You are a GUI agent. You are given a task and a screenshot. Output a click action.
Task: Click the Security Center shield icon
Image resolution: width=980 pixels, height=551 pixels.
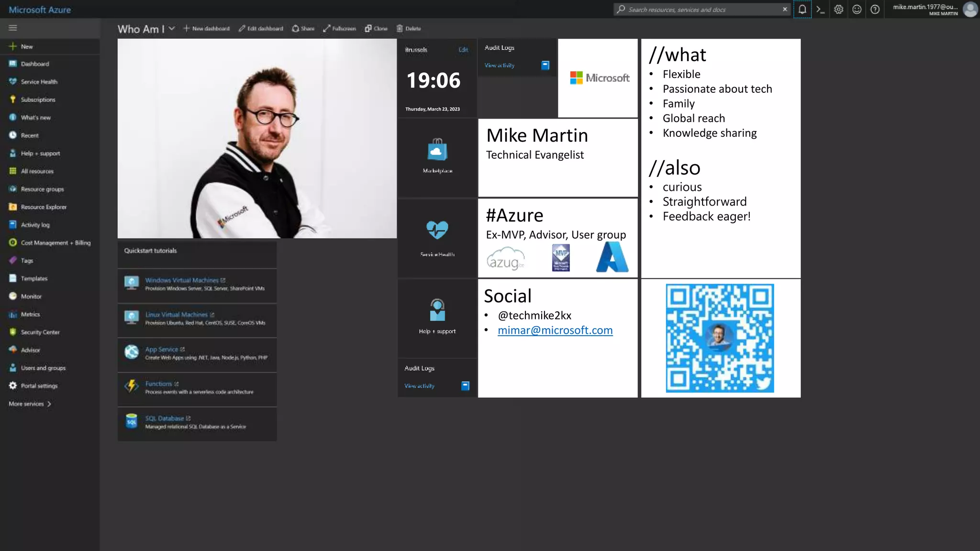pos(13,332)
